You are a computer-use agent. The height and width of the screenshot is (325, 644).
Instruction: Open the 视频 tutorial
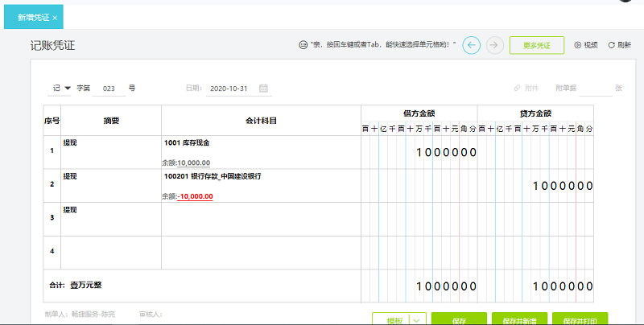pos(586,45)
